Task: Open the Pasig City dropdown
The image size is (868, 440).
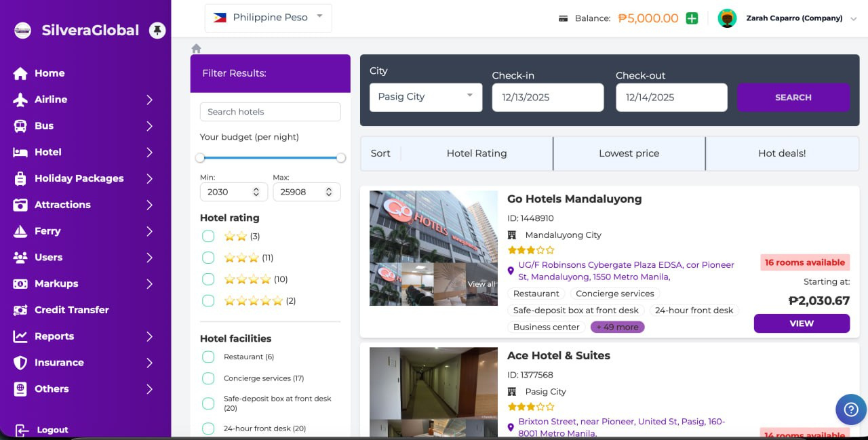Action: (425, 97)
